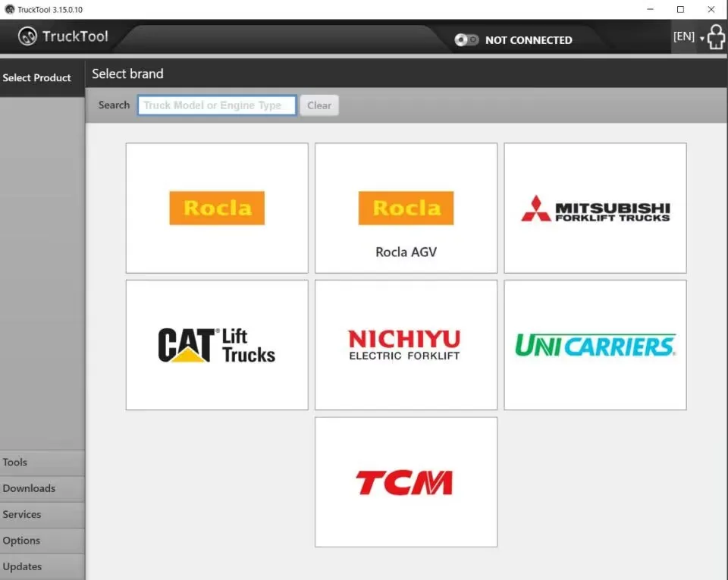Open the [EN] language dropdown
728x580 pixels.
[x=689, y=36]
